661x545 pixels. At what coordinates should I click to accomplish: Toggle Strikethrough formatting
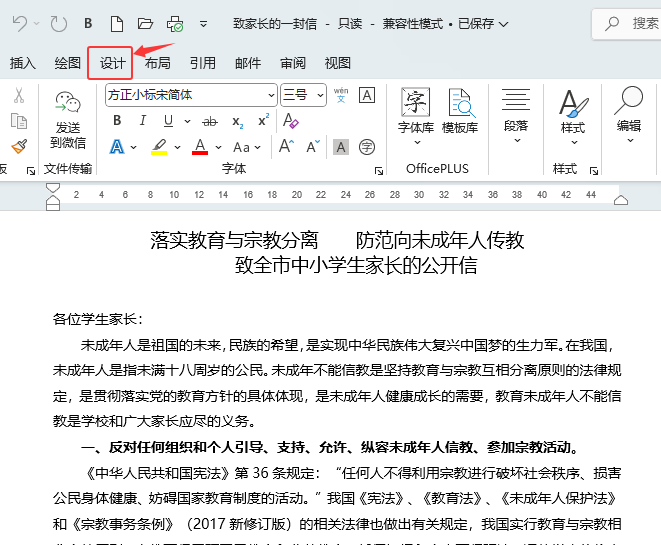pyautogui.click(x=210, y=121)
